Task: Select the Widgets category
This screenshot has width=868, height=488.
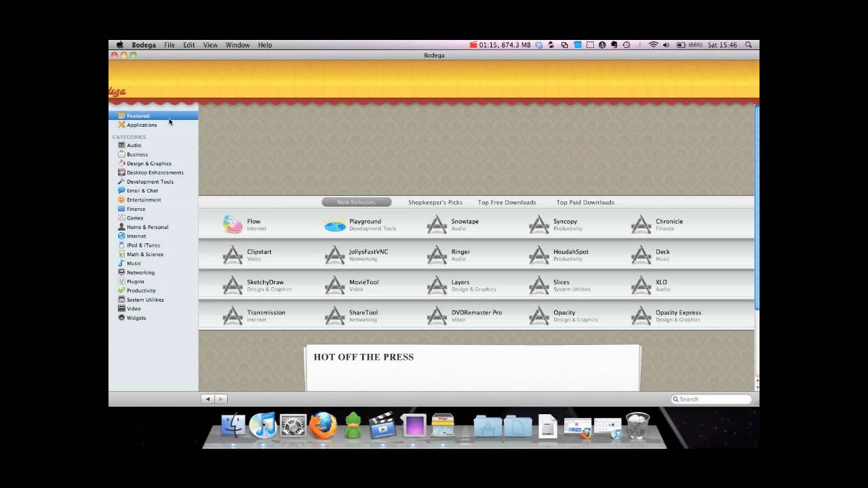Action: coord(136,318)
